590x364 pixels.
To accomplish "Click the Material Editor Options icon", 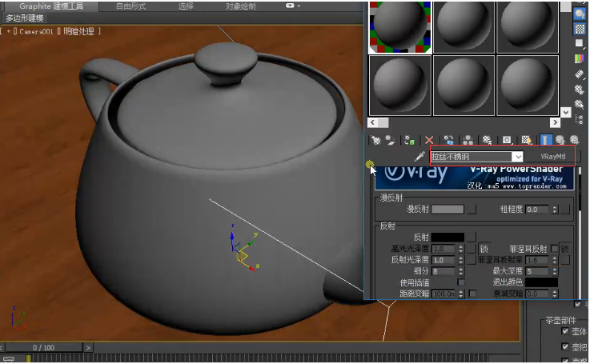I will point(580,90).
